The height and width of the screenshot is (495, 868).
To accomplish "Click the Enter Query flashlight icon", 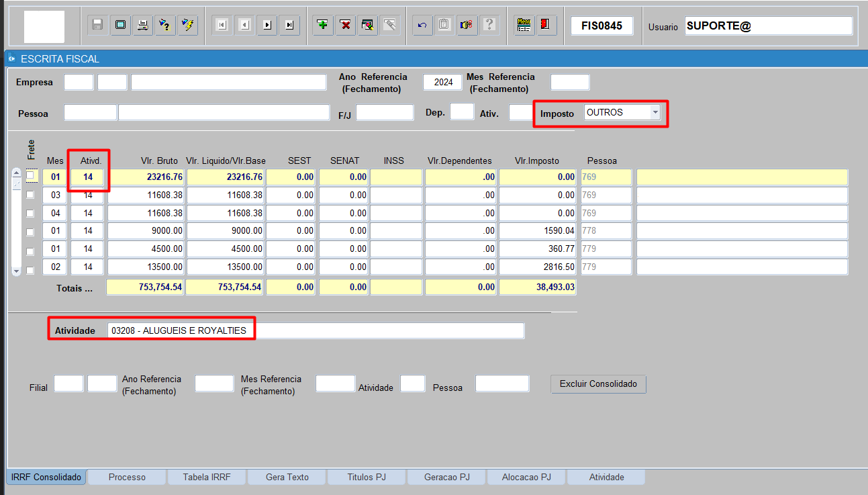I will [164, 26].
